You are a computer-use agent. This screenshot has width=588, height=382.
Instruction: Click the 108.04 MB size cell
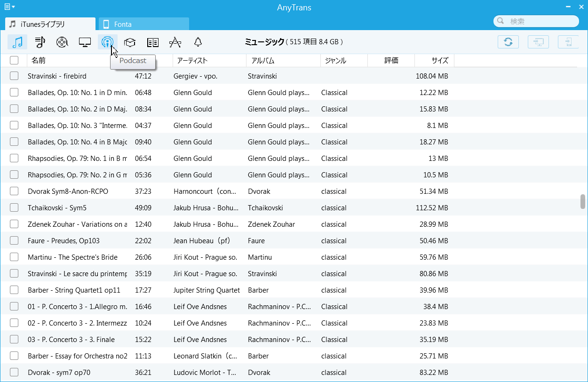click(x=432, y=76)
